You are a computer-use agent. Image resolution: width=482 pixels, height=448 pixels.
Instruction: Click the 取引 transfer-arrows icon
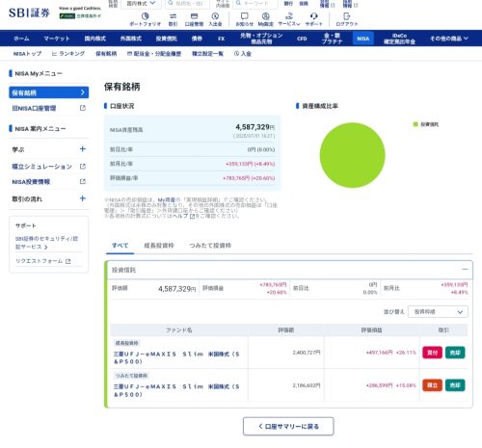(173, 16)
